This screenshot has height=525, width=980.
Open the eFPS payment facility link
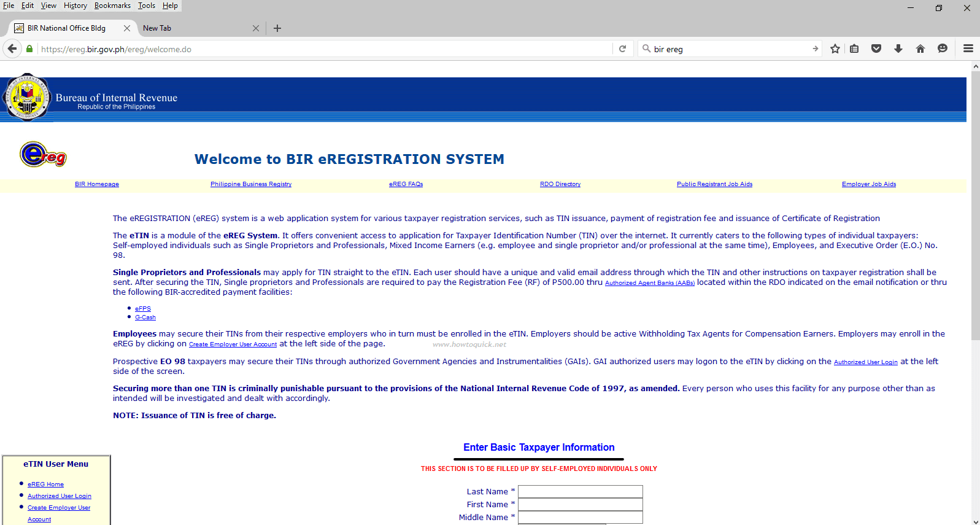[143, 309]
